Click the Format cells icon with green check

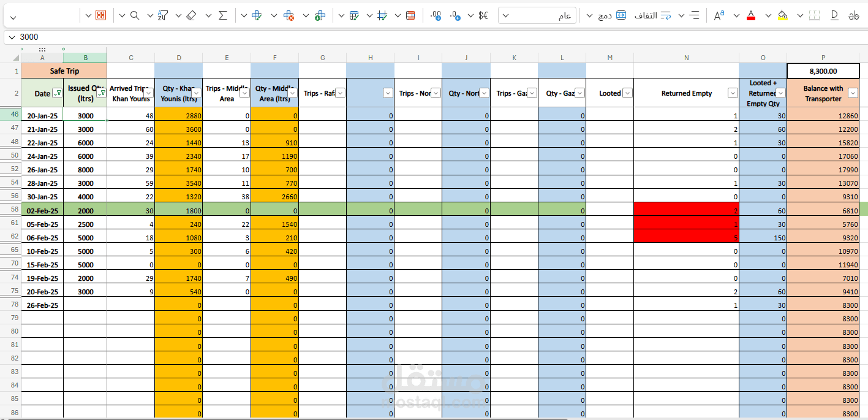click(x=257, y=15)
